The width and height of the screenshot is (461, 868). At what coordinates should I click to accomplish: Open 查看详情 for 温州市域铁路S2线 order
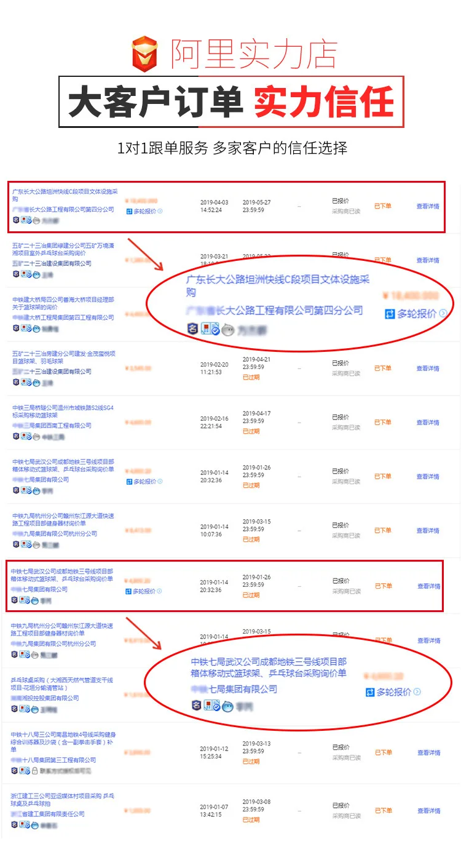pyautogui.click(x=428, y=423)
